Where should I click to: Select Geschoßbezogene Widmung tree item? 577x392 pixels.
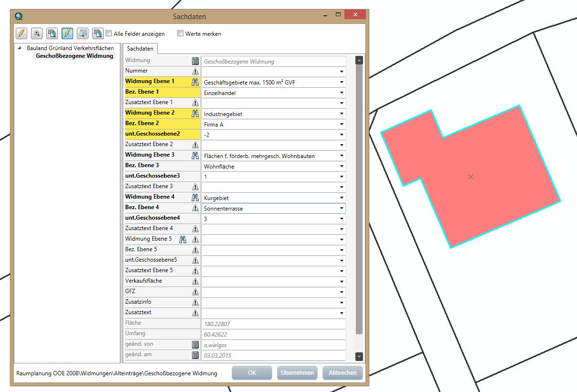75,56
